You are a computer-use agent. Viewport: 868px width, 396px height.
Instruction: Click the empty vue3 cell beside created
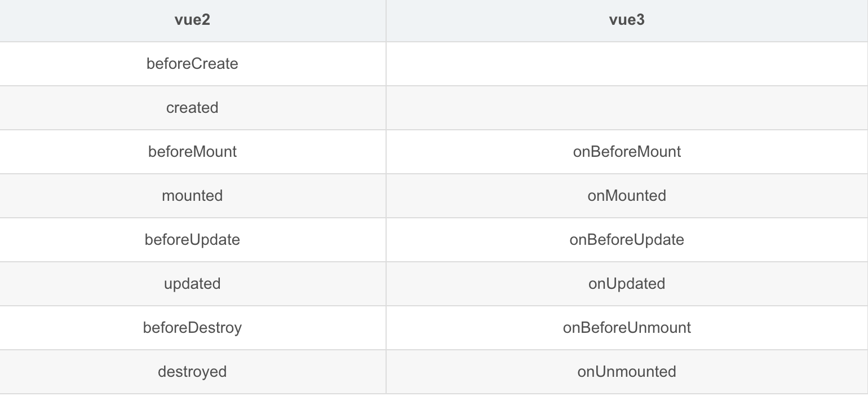point(627,108)
